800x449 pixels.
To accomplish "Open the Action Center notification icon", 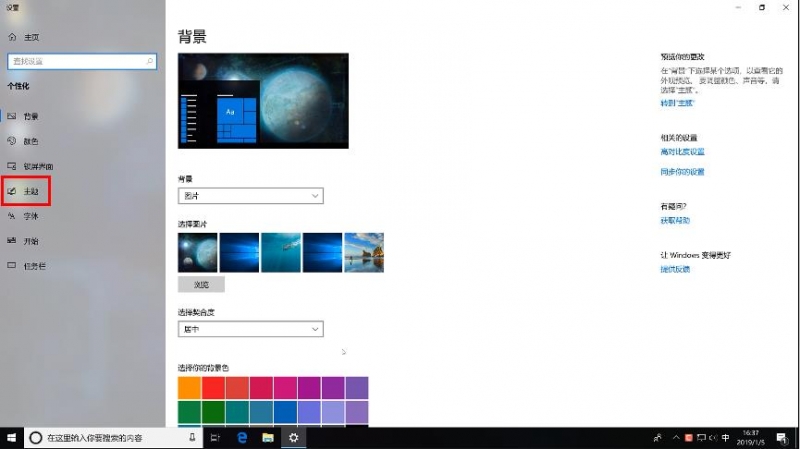I will coord(782,438).
